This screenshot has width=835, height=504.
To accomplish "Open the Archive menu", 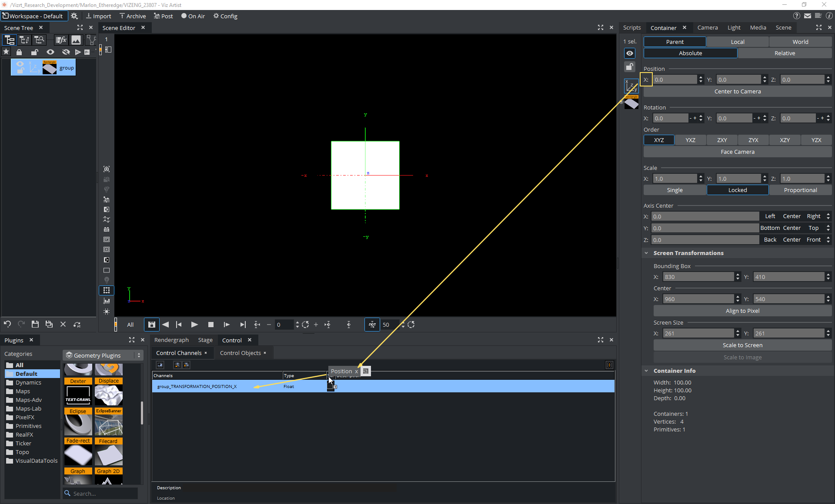I will pos(133,16).
